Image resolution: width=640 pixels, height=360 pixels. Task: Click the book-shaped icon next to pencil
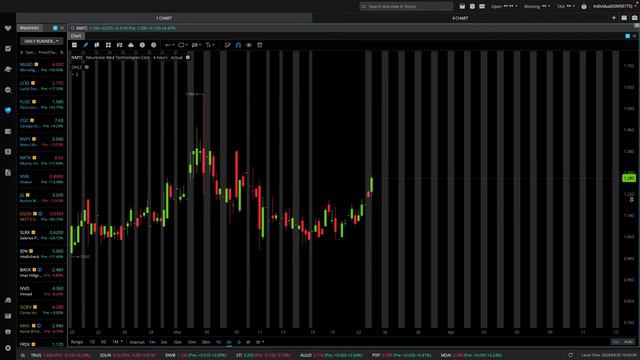[x=97, y=45]
